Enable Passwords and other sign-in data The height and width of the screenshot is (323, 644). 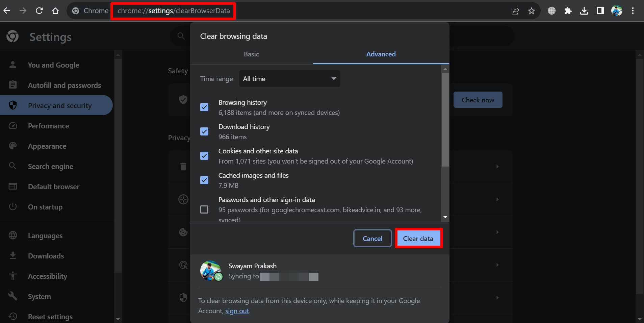pos(204,209)
